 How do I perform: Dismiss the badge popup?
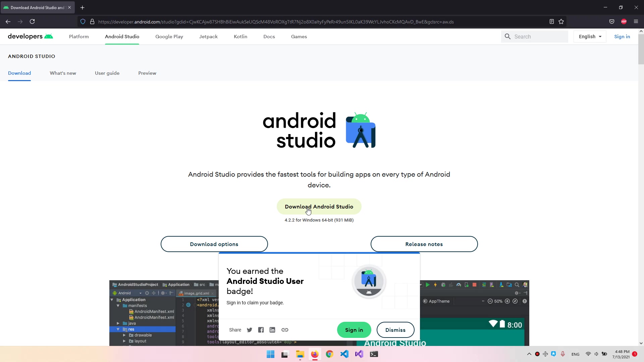(395, 330)
